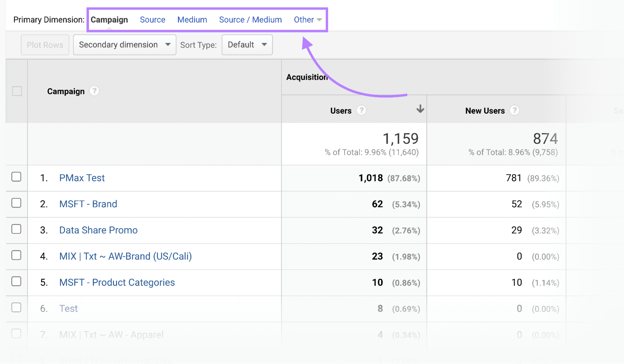Click the 62 users value for MSFT - Brand
This screenshot has height=364, width=624.
[x=377, y=204]
